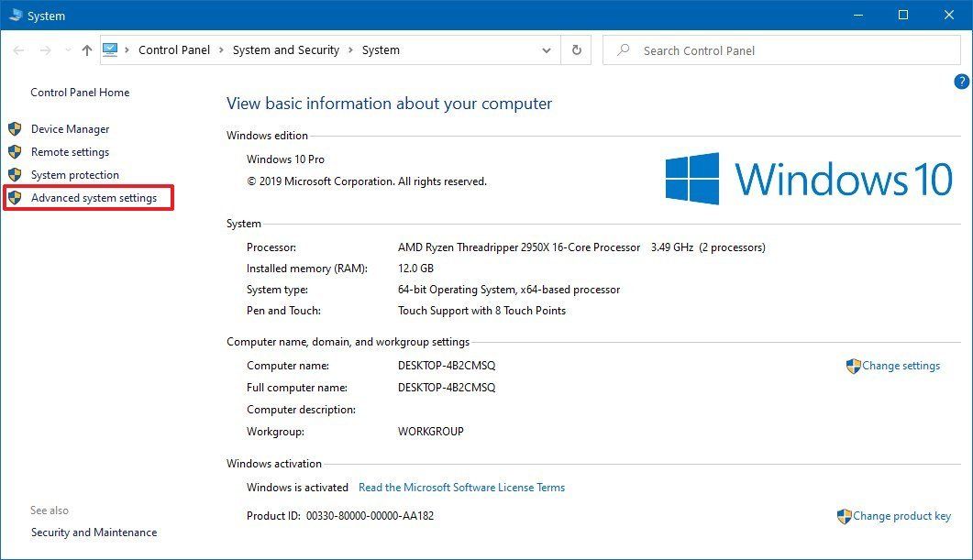Open System protection
Screen dimensions: 973x560
click(x=75, y=175)
